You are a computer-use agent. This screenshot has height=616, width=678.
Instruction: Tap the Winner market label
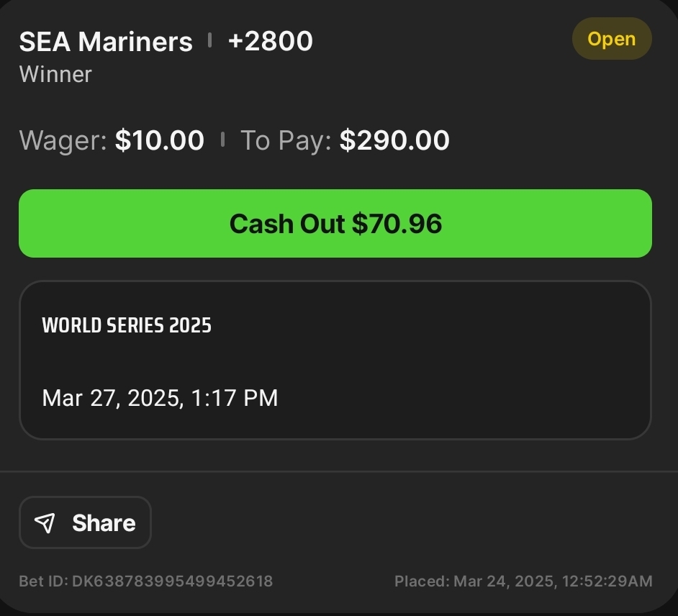(x=55, y=74)
